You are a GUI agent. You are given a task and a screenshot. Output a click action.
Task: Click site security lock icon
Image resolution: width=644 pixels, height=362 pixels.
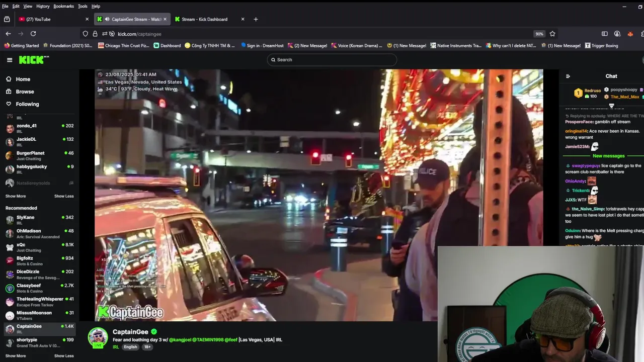click(95, 34)
